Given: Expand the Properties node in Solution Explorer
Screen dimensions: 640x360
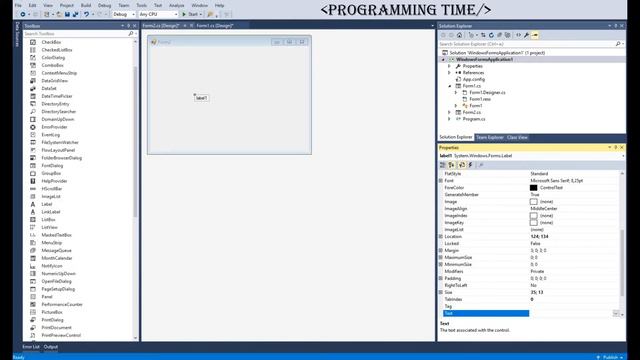Looking at the screenshot, I should pos(450,66).
